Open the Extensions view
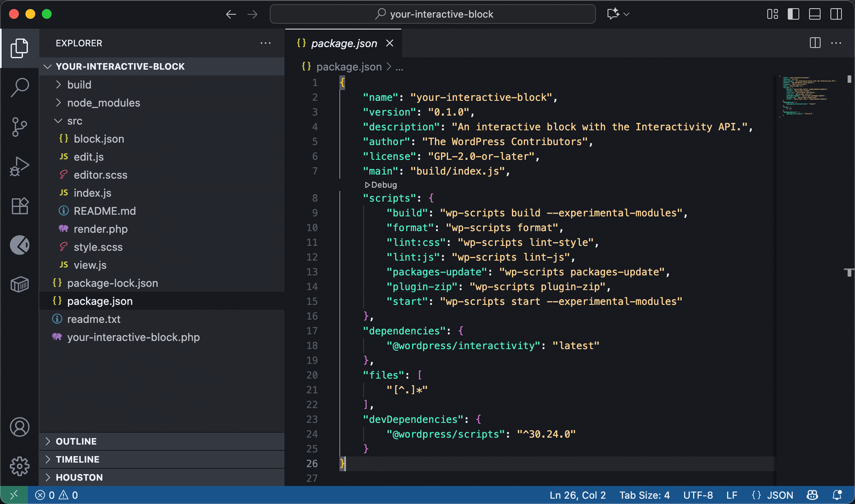This screenshot has width=855, height=504. click(x=19, y=205)
